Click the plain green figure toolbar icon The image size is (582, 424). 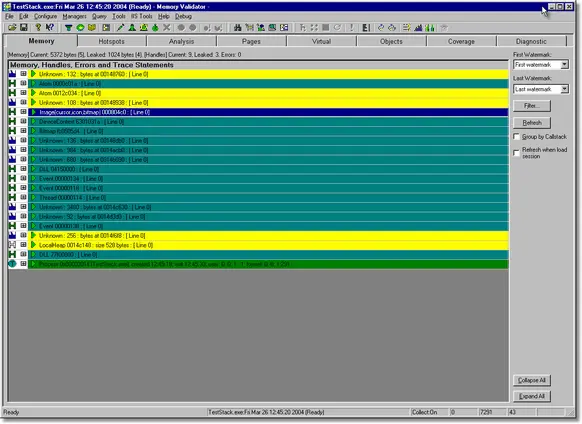132,27
